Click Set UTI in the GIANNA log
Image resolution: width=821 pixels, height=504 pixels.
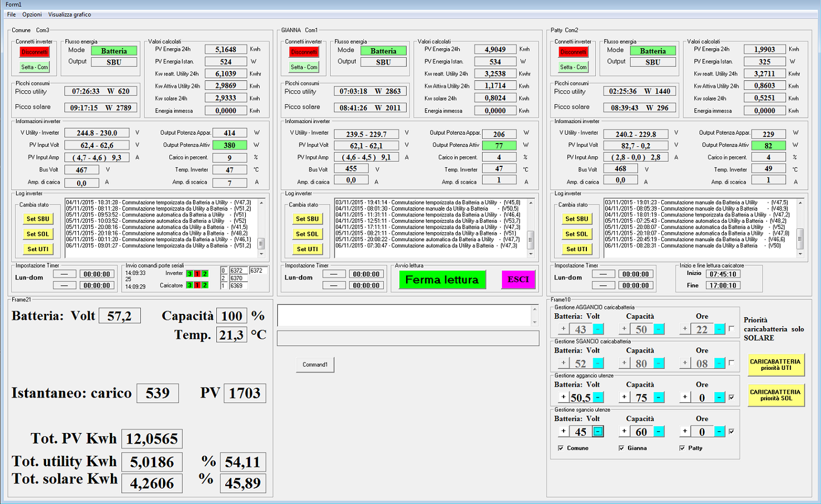pyautogui.click(x=307, y=250)
